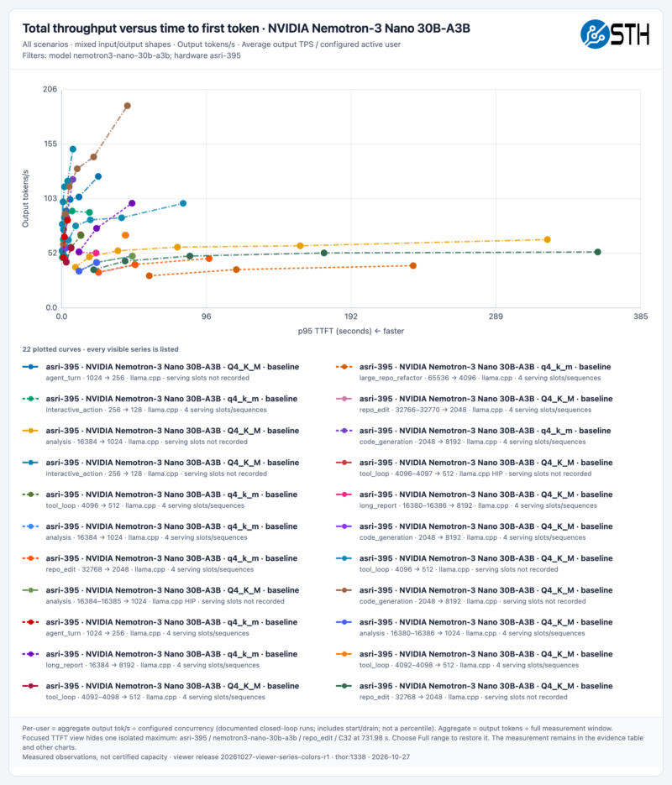Screen dimensions: 672x785
Task: Select brown swatch for code_generation slots not recorded
Action: pos(344,590)
